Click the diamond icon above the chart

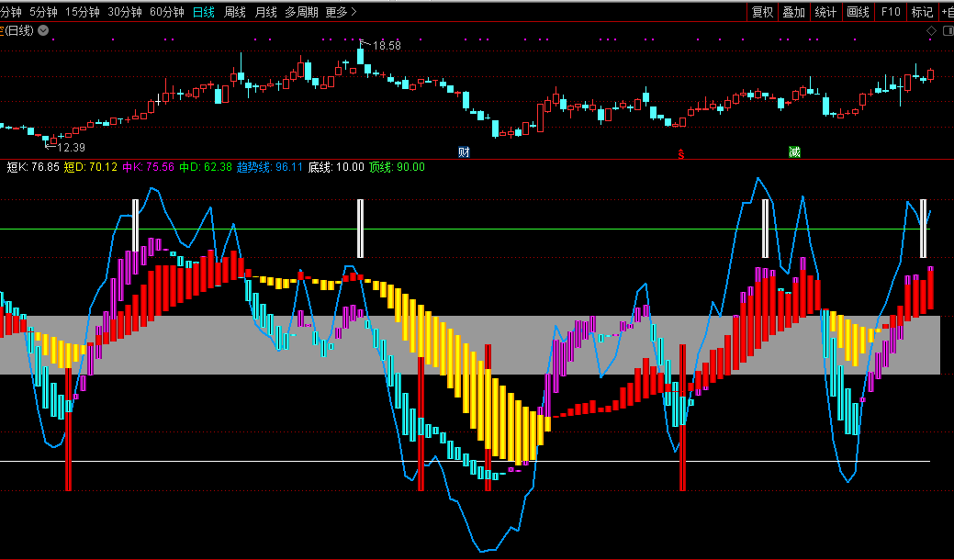coord(930,30)
